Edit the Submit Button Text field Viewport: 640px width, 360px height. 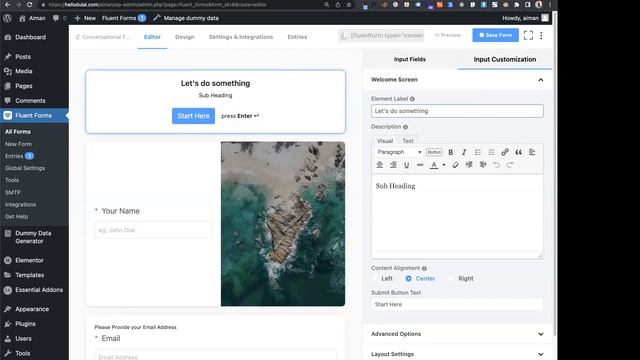click(x=457, y=304)
